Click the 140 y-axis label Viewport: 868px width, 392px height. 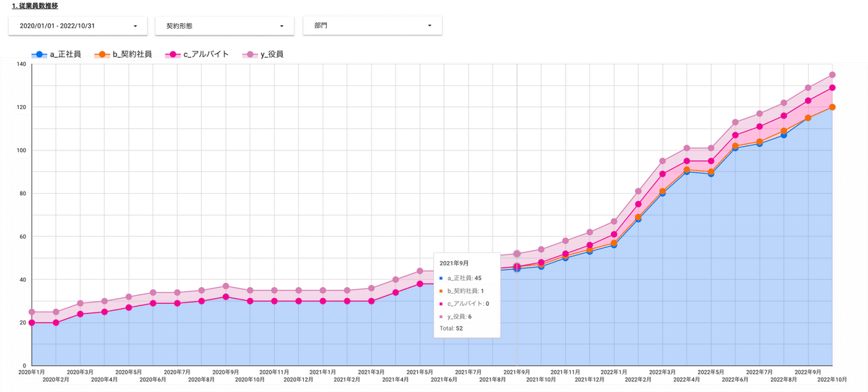(20, 64)
